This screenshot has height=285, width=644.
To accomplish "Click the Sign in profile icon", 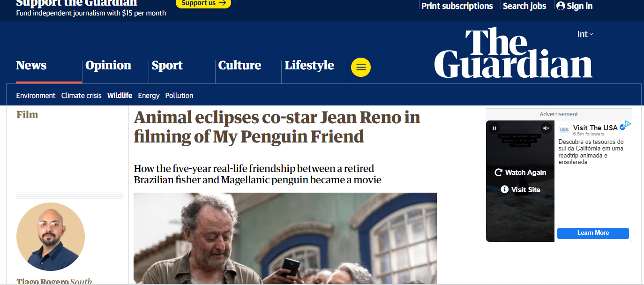I will tap(561, 6).
